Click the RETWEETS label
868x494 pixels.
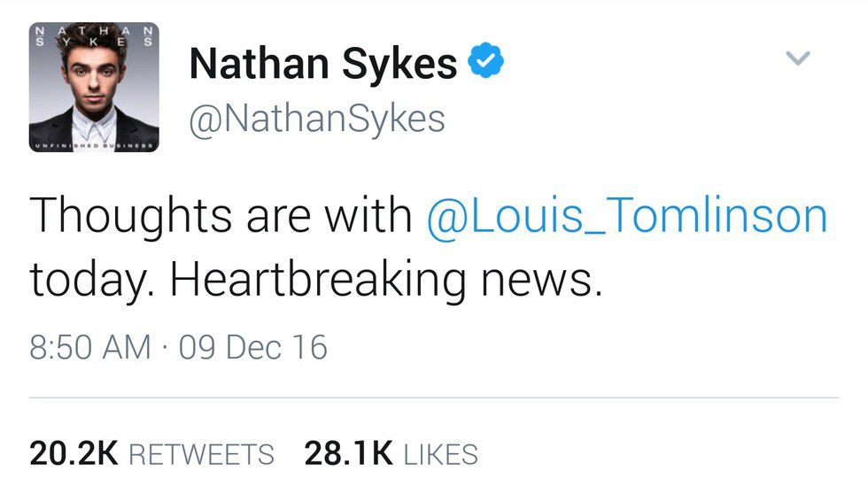[201, 454]
